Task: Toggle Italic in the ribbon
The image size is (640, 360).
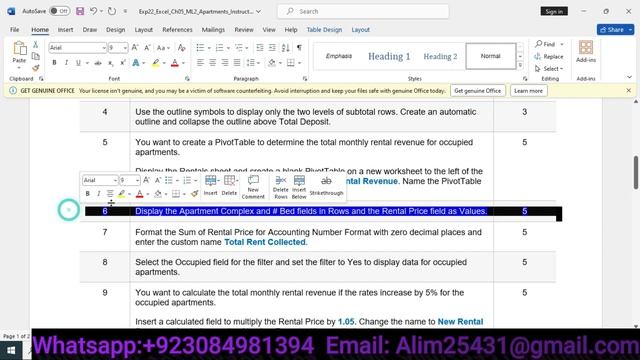Action: click(66, 63)
